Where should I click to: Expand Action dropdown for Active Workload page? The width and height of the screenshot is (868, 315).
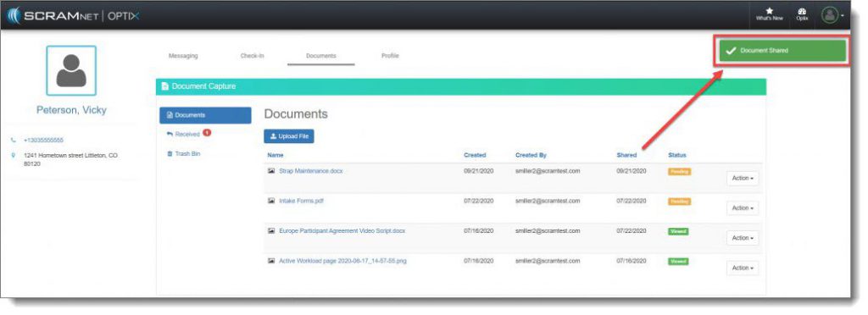743,268
